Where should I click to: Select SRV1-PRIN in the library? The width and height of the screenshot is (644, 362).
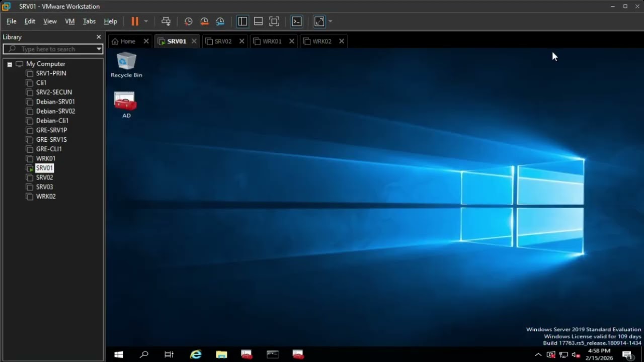51,73
